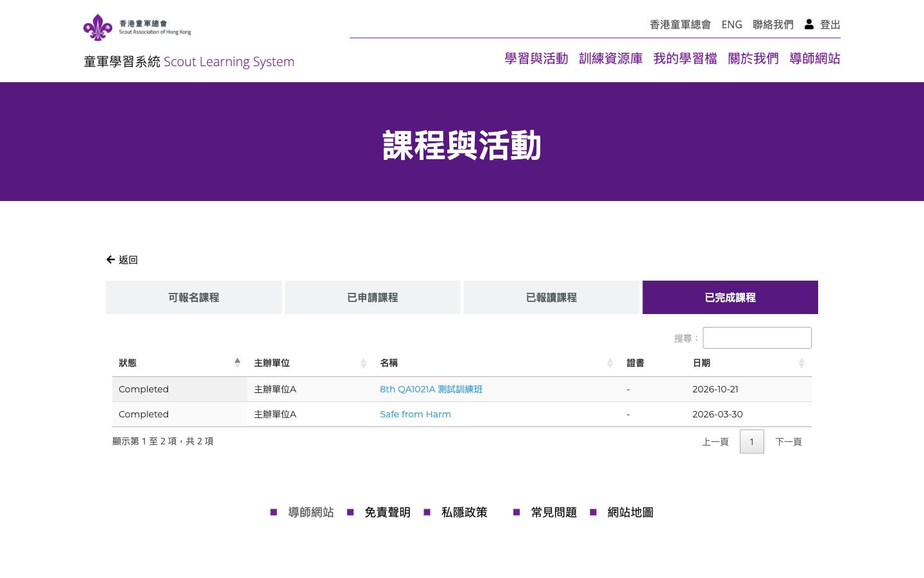Open the footer 常見問題 link
The height and width of the screenshot is (578, 924).
554,512
